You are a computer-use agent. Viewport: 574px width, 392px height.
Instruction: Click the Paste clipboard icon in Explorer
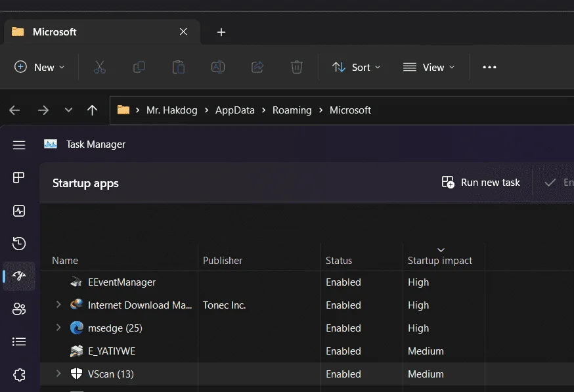179,68
